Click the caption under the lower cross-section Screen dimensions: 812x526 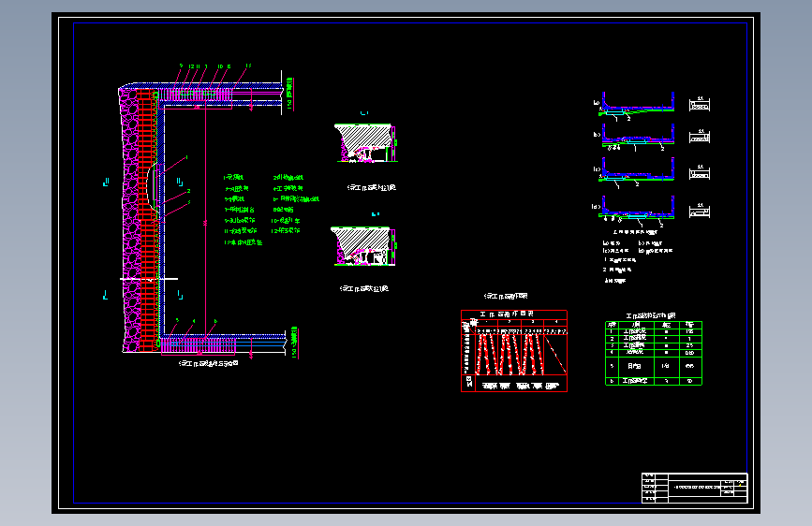pyautogui.click(x=364, y=288)
